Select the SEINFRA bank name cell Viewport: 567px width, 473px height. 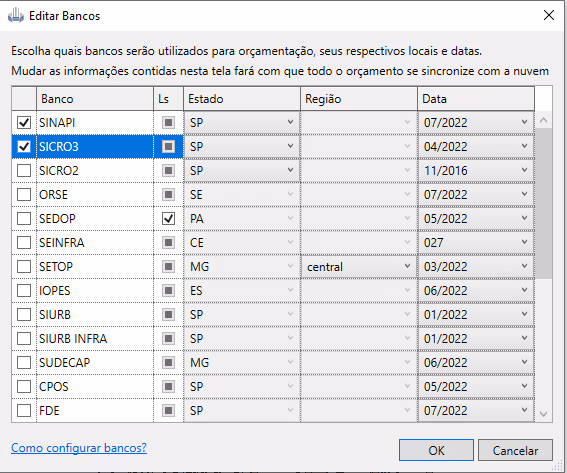95,242
